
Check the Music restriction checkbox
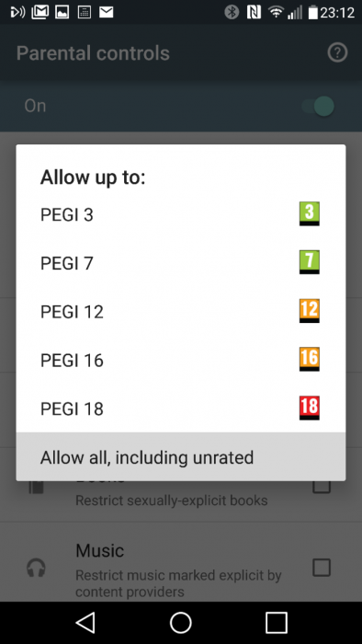pyautogui.click(x=322, y=568)
